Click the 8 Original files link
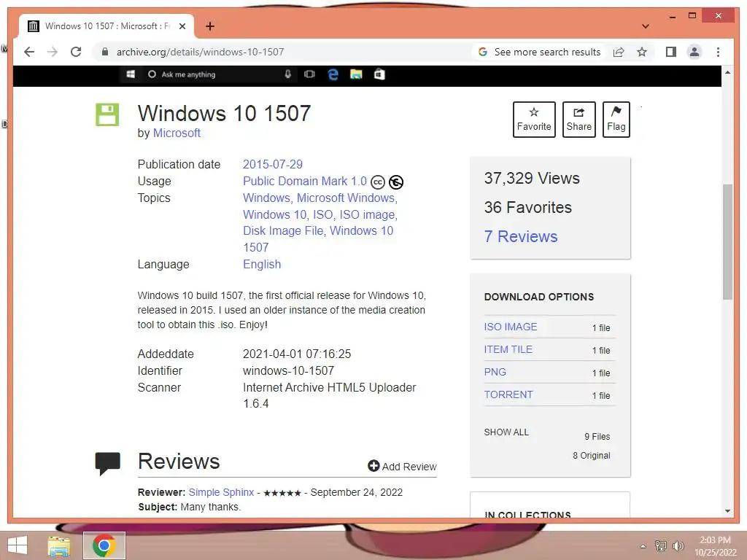Screen dimensions: 747x560 tap(591, 455)
